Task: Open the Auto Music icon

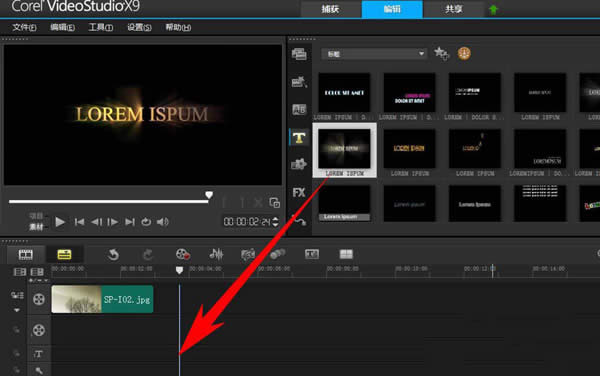Action: pyautogui.click(x=248, y=254)
